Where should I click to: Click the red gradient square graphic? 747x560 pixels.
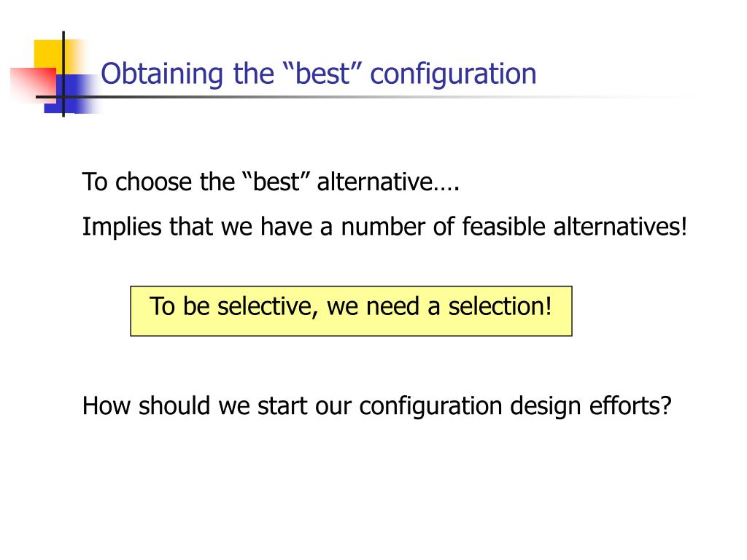click(32, 85)
